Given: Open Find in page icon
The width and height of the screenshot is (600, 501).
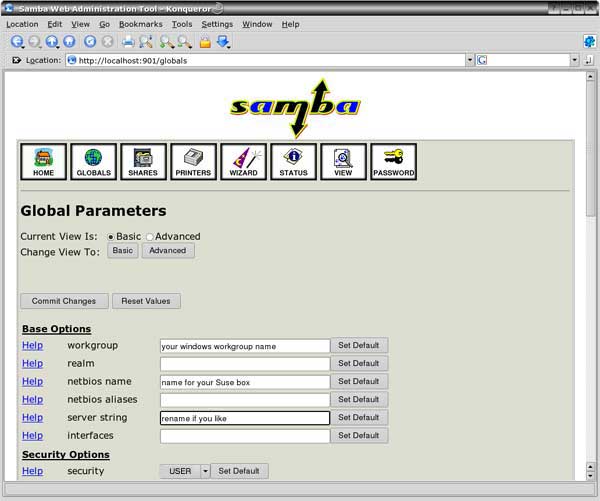Looking at the screenshot, I should point(146,41).
